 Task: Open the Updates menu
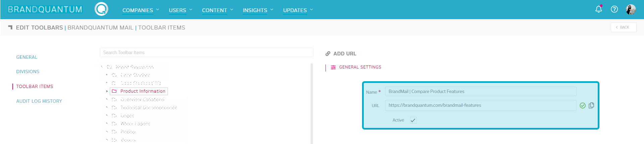(298, 10)
